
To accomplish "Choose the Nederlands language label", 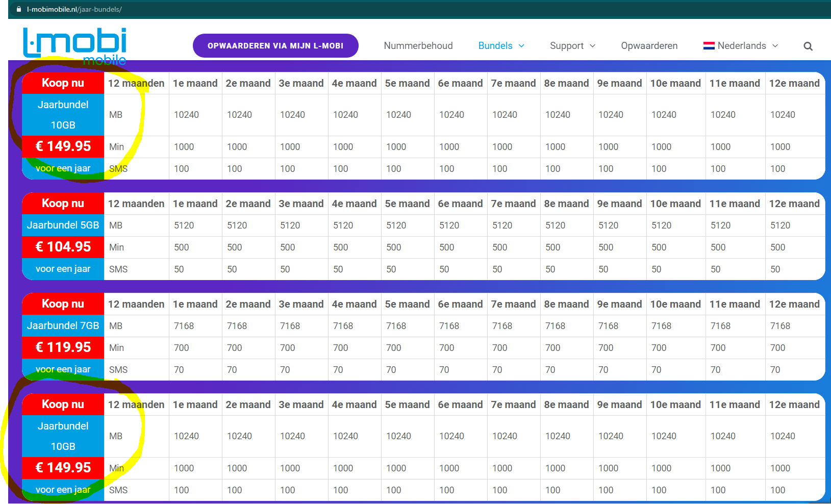I will (742, 46).
